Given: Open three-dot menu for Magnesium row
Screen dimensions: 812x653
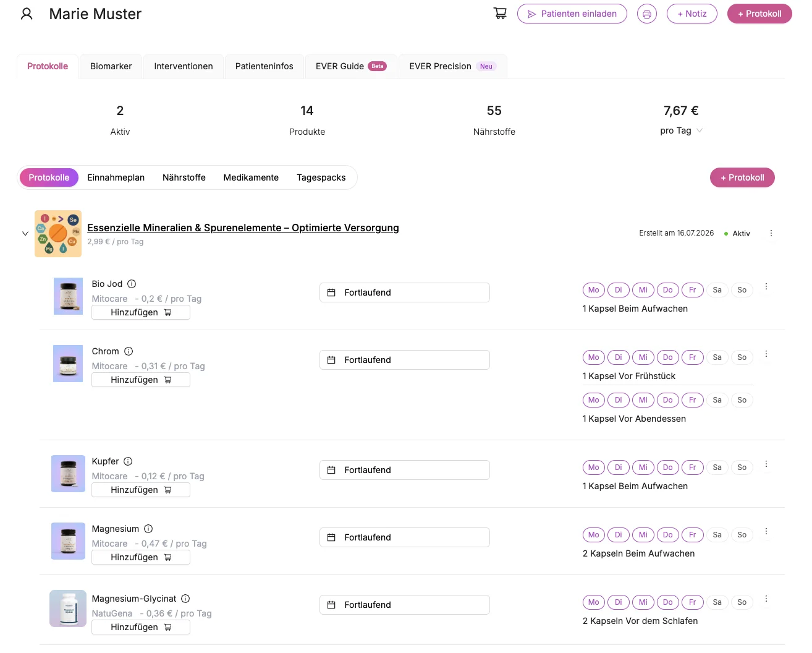Looking at the screenshot, I should click(766, 531).
